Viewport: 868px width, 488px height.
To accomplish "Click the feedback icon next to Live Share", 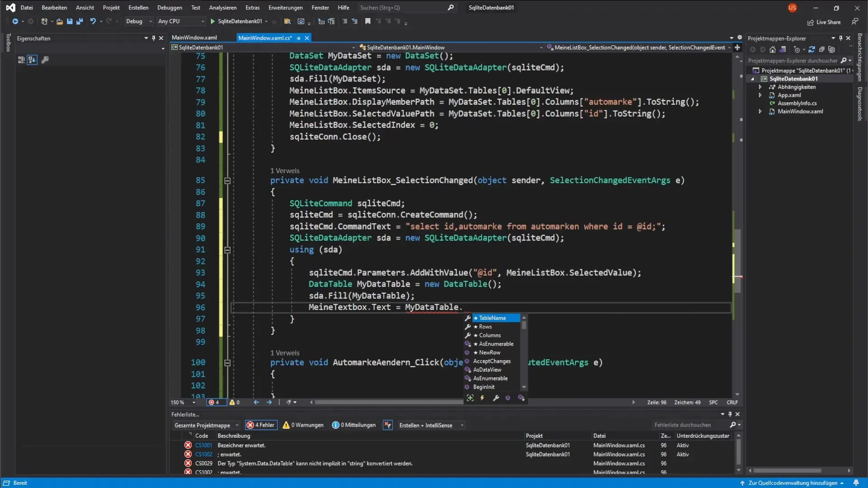I will [x=855, y=22].
